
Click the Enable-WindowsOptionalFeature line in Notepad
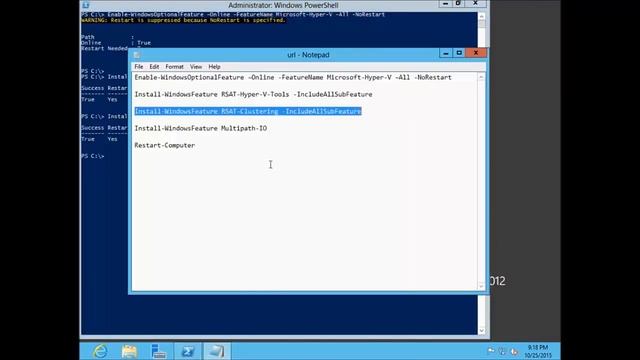pyautogui.click(x=293, y=78)
